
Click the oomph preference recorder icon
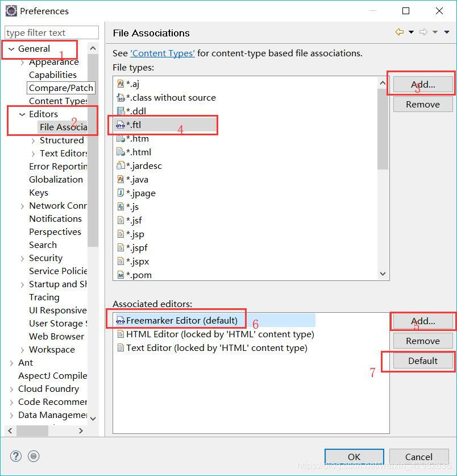click(34, 456)
